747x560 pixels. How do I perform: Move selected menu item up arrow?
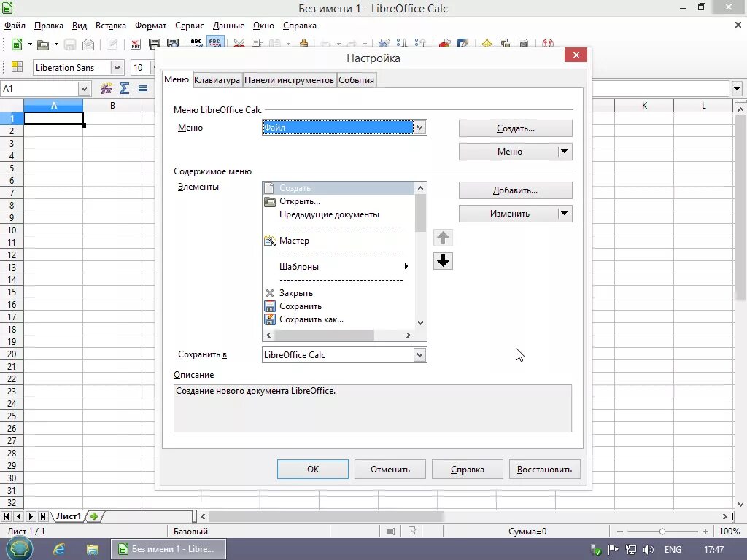point(443,237)
